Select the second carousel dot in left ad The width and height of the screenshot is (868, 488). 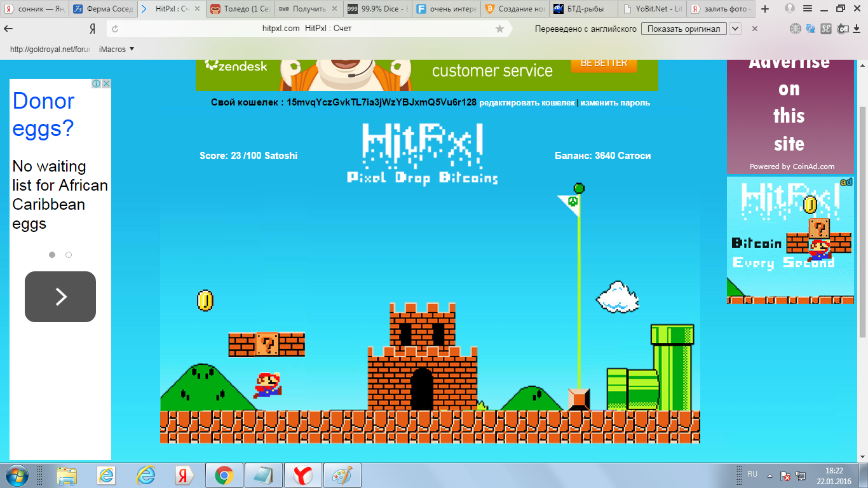(x=69, y=255)
